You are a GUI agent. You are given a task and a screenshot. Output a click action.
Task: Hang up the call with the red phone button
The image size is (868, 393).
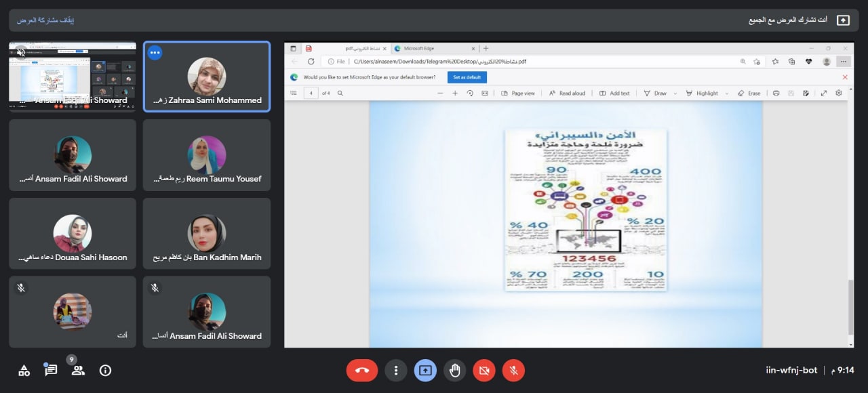click(361, 370)
